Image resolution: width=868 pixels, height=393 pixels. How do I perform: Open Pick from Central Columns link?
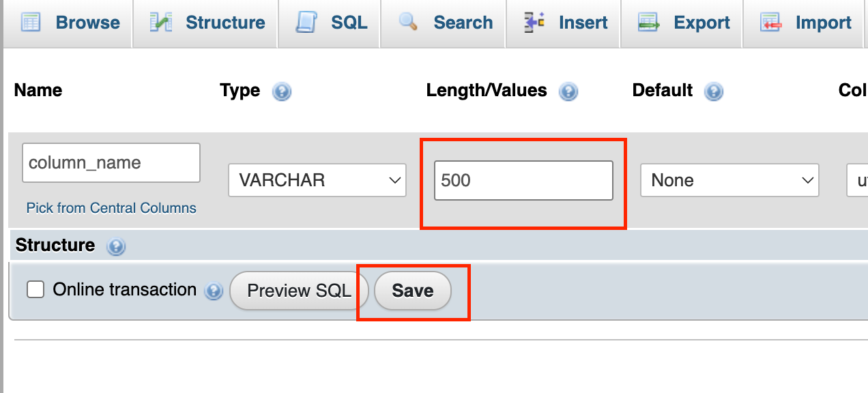(111, 207)
